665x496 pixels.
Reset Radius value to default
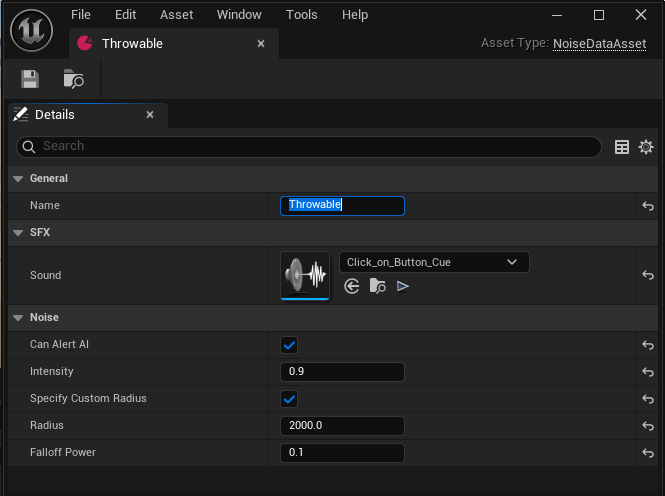click(x=648, y=426)
